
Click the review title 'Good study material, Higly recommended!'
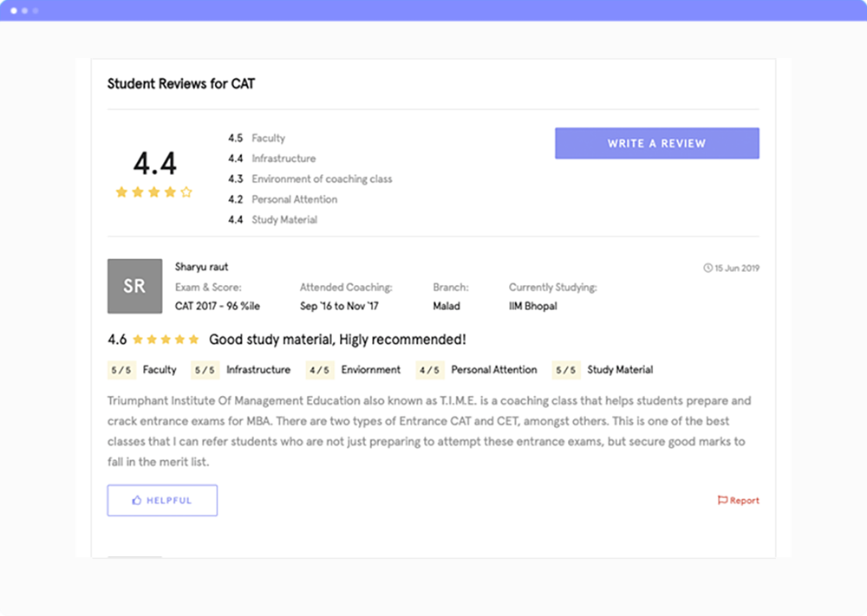point(337,340)
